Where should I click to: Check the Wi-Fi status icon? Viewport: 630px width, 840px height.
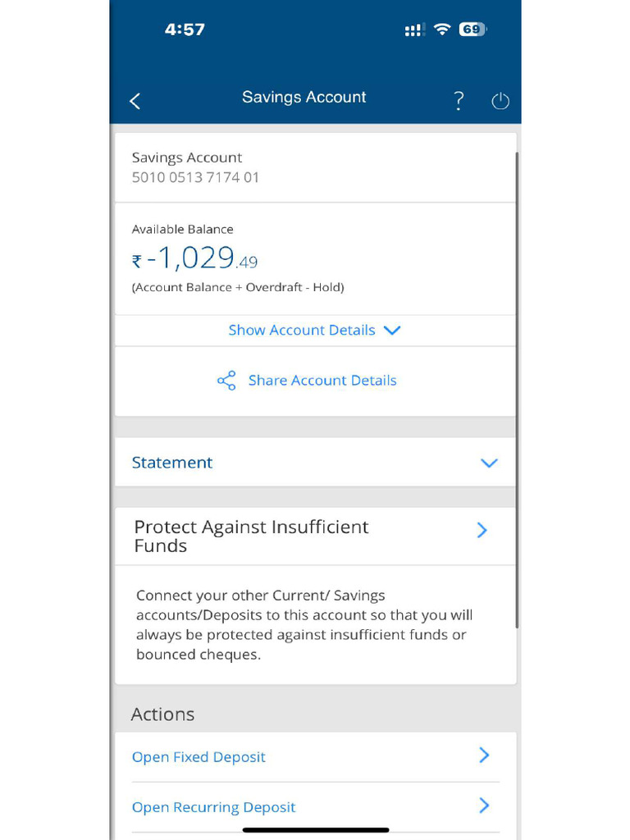442,30
